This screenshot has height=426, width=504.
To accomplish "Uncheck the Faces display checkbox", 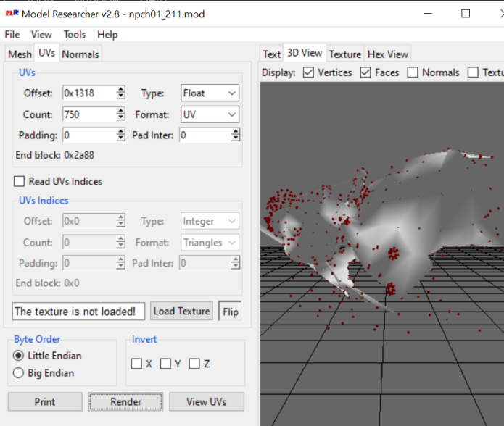I will coord(365,72).
